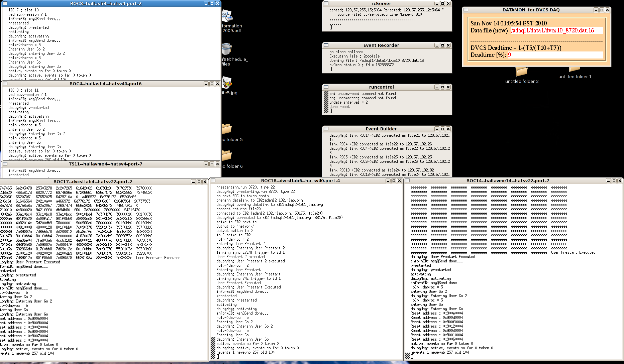Minimize the TS11 terminal window
624x364 pixels.
point(206,164)
